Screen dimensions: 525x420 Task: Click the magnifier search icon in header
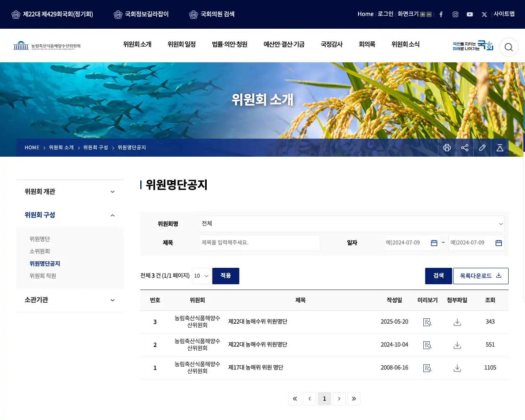(509, 47)
